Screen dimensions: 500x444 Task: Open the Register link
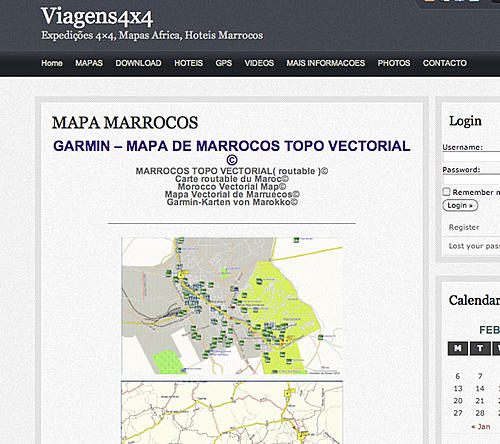464,227
